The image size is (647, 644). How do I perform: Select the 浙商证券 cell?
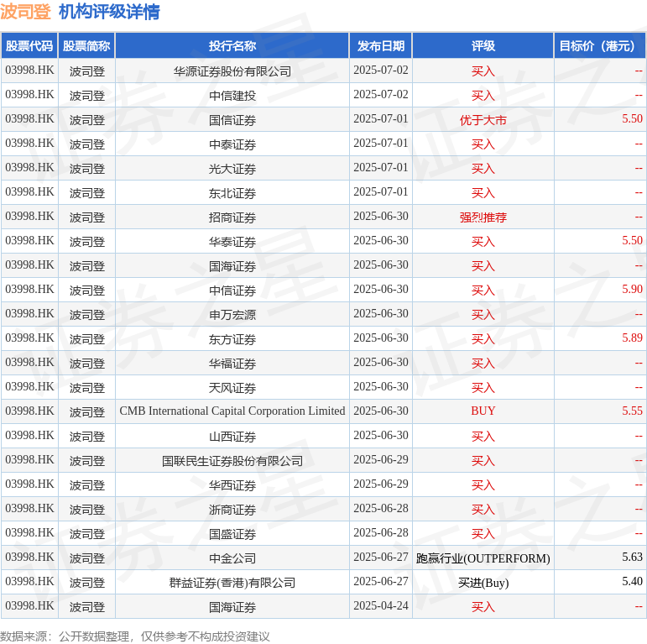(x=232, y=510)
